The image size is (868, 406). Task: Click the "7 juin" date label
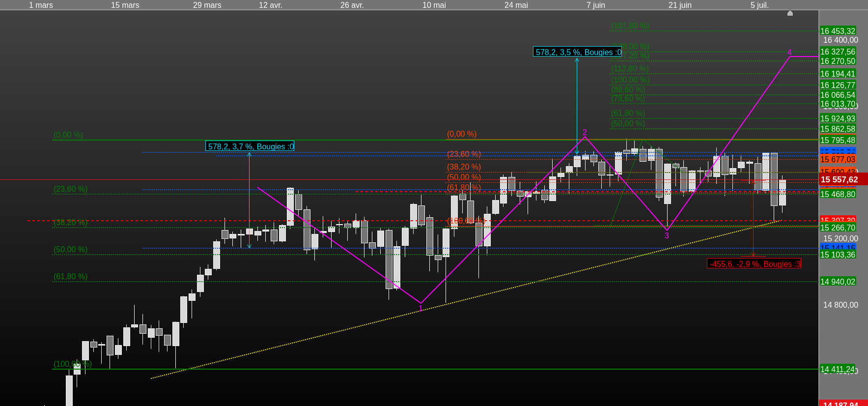click(596, 5)
